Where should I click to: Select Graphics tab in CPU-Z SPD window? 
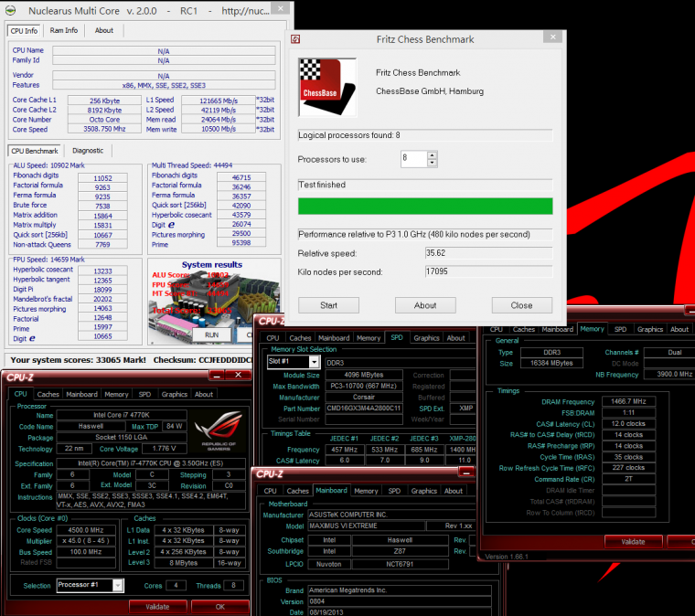click(x=426, y=338)
